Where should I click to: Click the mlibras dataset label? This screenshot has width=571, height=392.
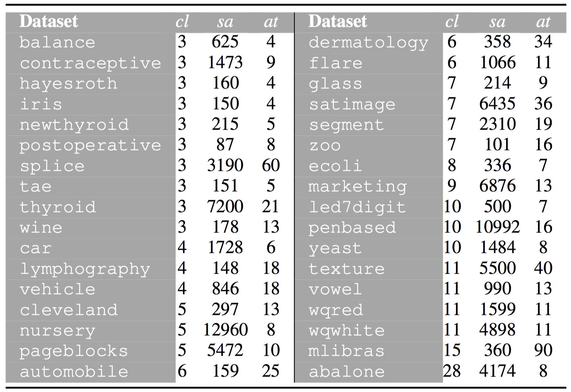[x=346, y=351]
